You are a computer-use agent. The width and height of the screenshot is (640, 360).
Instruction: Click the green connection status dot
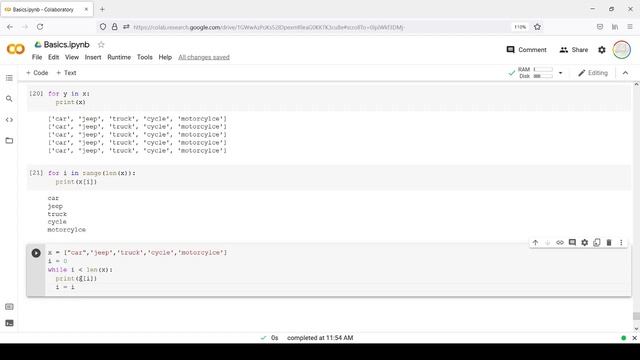[x=623, y=338]
